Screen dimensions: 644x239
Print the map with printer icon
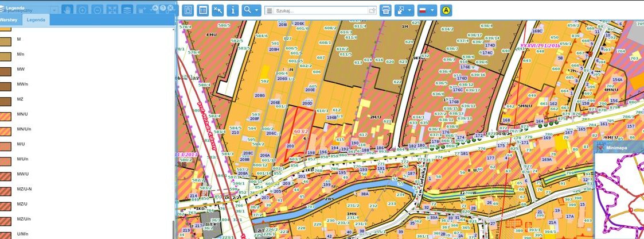[386, 10]
